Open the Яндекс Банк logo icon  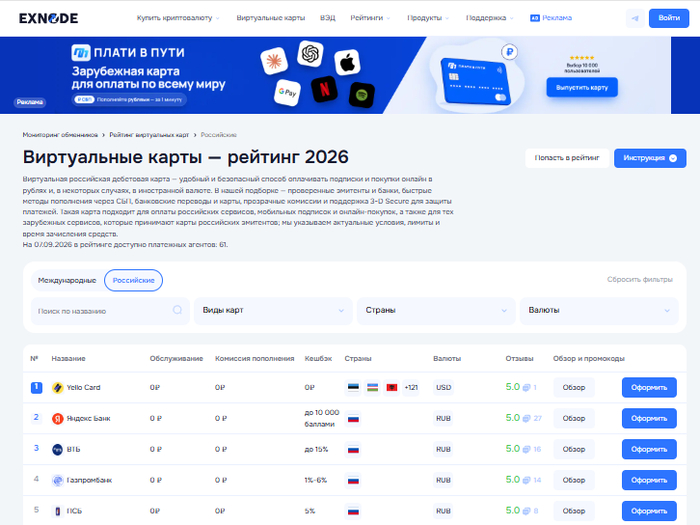tap(58, 418)
